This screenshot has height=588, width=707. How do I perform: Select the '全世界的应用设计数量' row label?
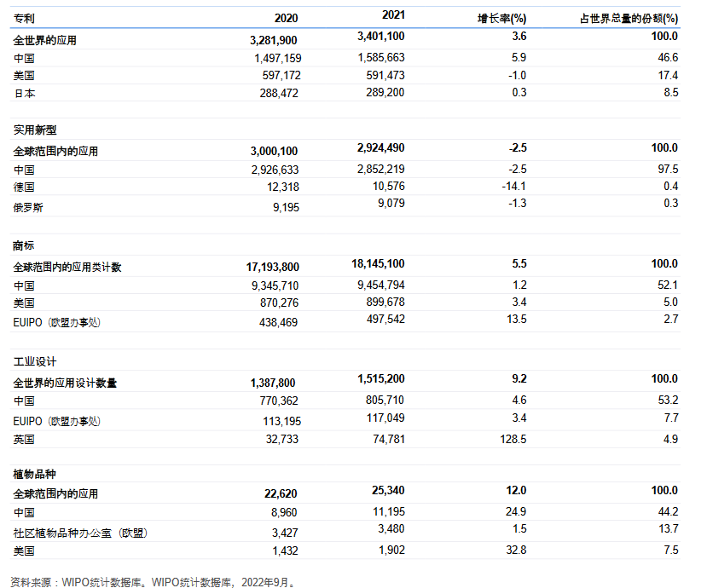coord(65,383)
